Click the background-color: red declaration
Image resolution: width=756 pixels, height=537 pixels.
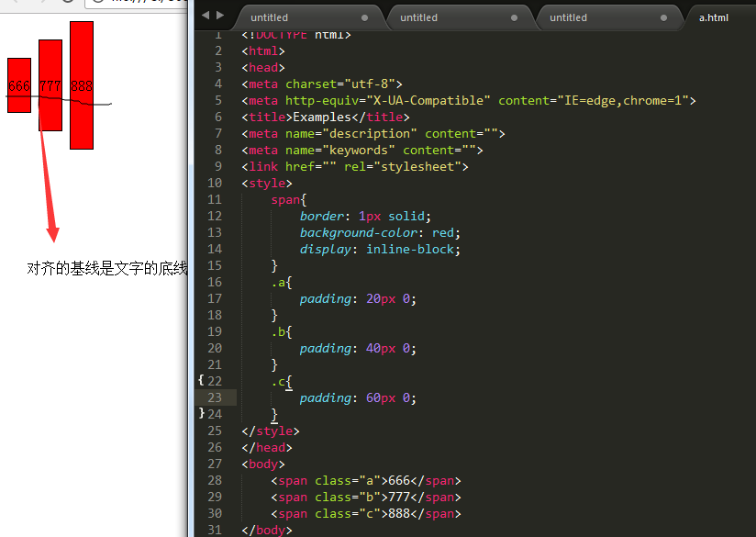pos(380,232)
